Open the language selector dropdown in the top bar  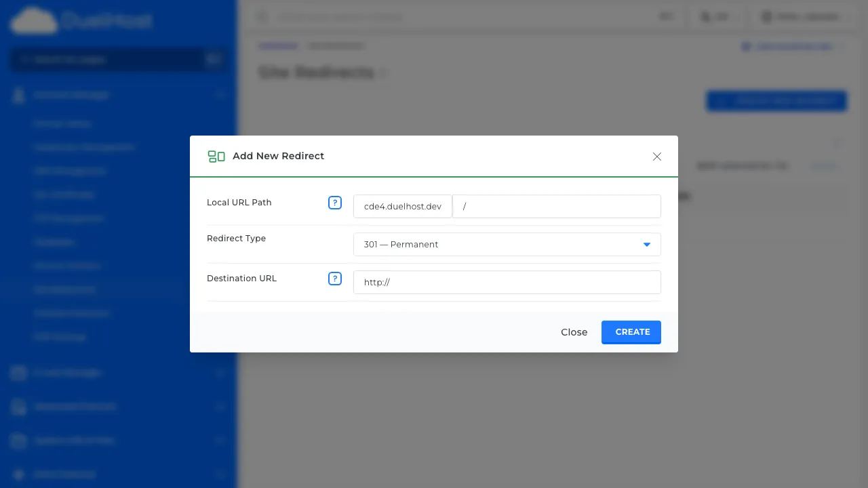[717, 16]
